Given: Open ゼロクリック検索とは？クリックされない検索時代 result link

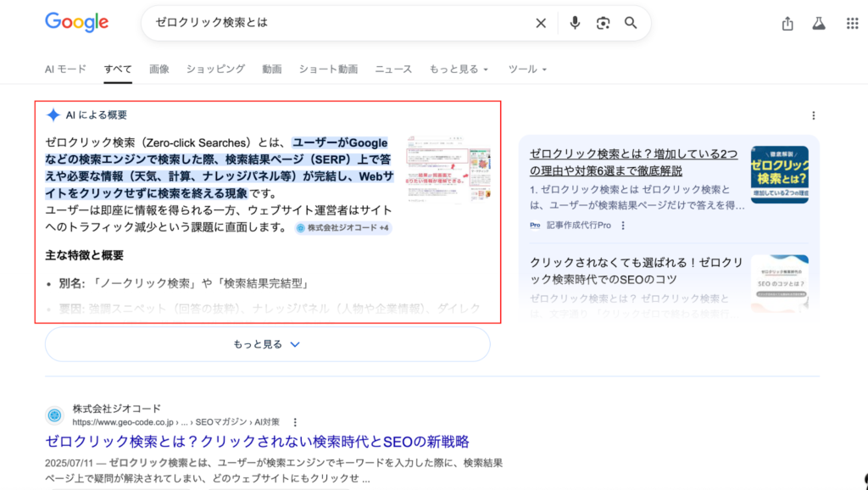Looking at the screenshot, I should [x=257, y=442].
